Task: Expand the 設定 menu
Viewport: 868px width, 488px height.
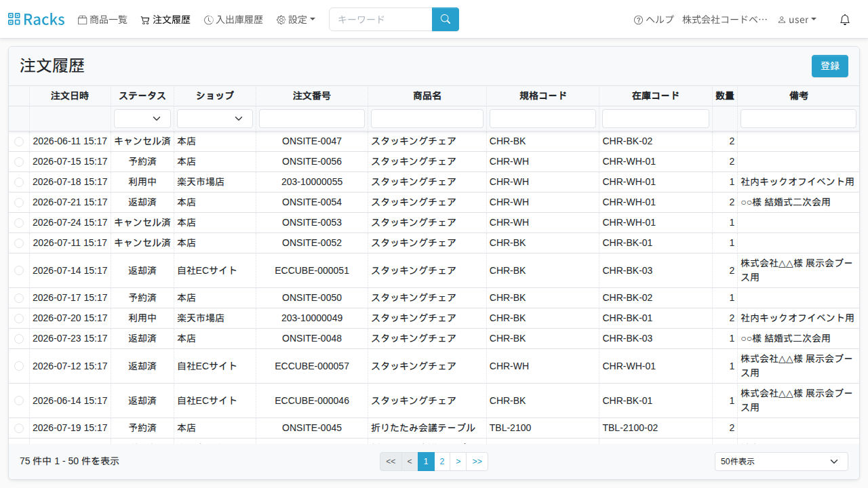Action: click(x=296, y=20)
